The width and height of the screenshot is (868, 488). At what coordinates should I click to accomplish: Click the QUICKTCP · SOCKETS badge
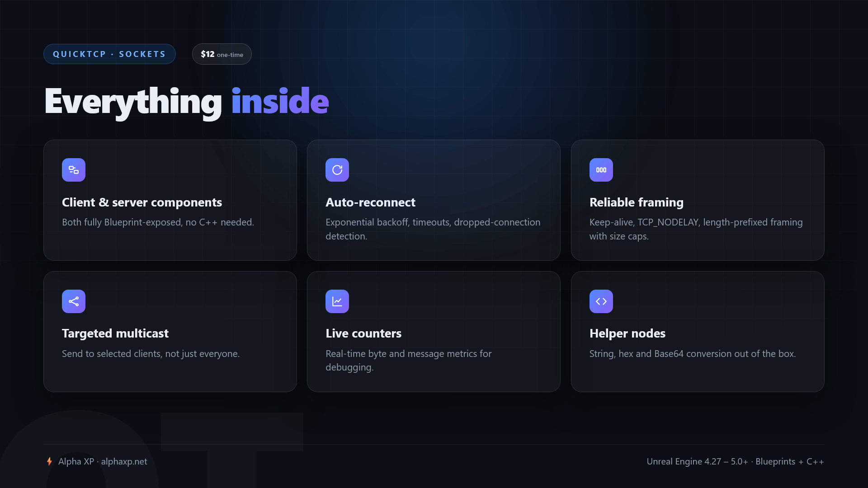pyautogui.click(x=109, y=54)
